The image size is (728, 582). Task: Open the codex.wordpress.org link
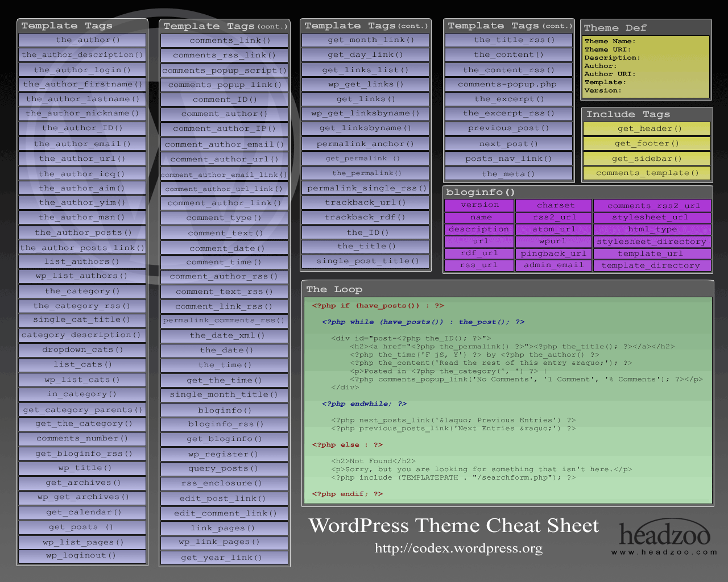tap(458, 548)
